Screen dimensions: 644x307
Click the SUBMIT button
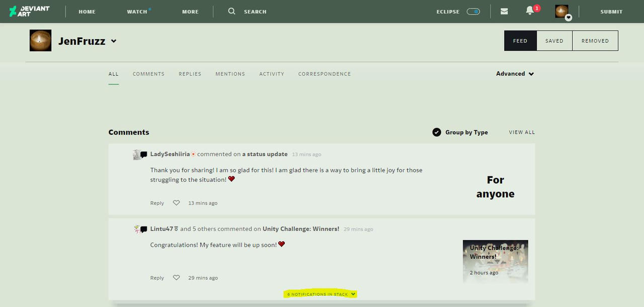(611, 11)
